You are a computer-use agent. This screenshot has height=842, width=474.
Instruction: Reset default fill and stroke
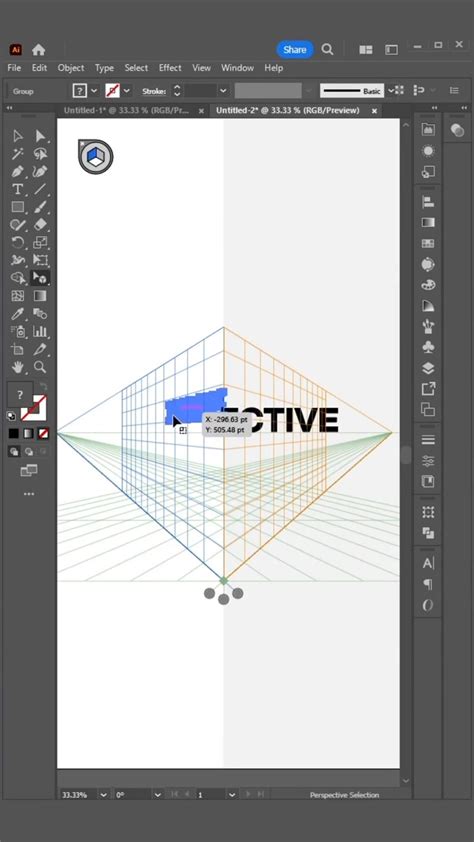pos(11,416)
